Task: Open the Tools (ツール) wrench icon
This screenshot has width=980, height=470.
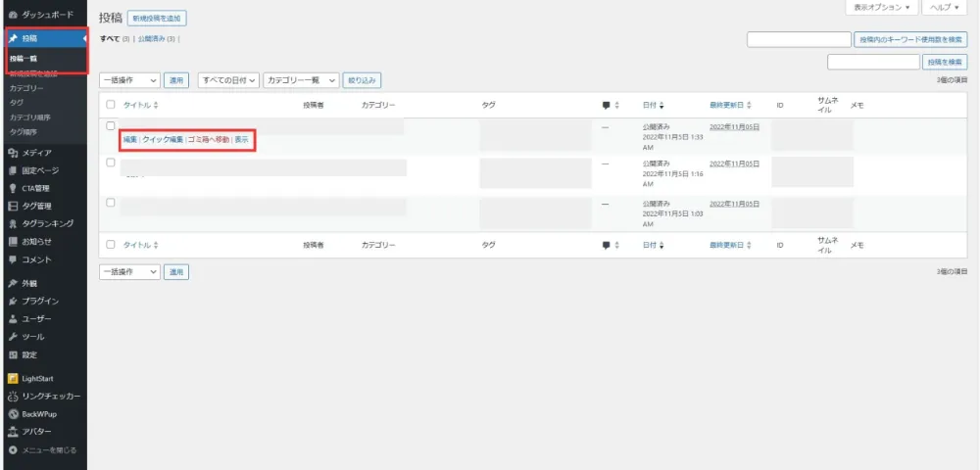Action: click(x=13, y=337)
